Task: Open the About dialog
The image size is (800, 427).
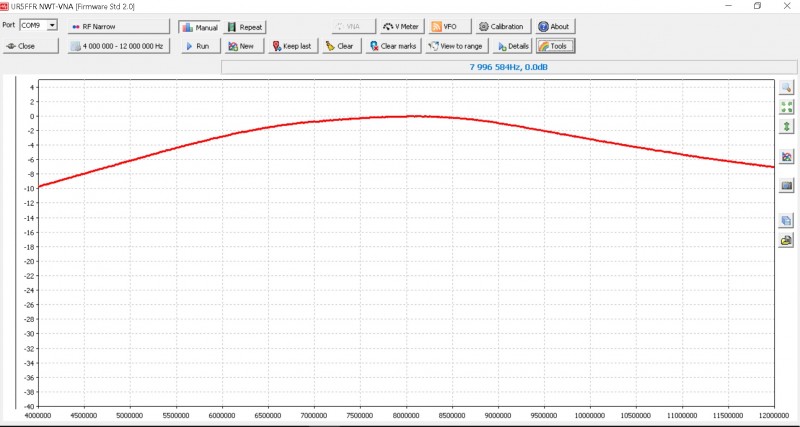Action: pos(555,27)
